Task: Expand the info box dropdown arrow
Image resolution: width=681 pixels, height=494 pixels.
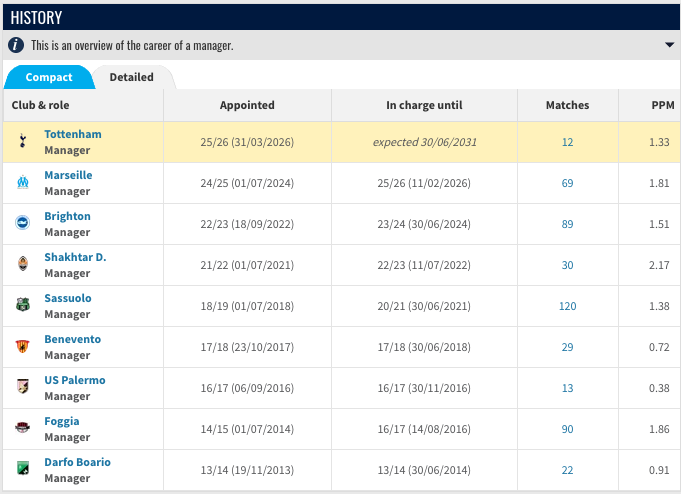Action: [669, 45]
